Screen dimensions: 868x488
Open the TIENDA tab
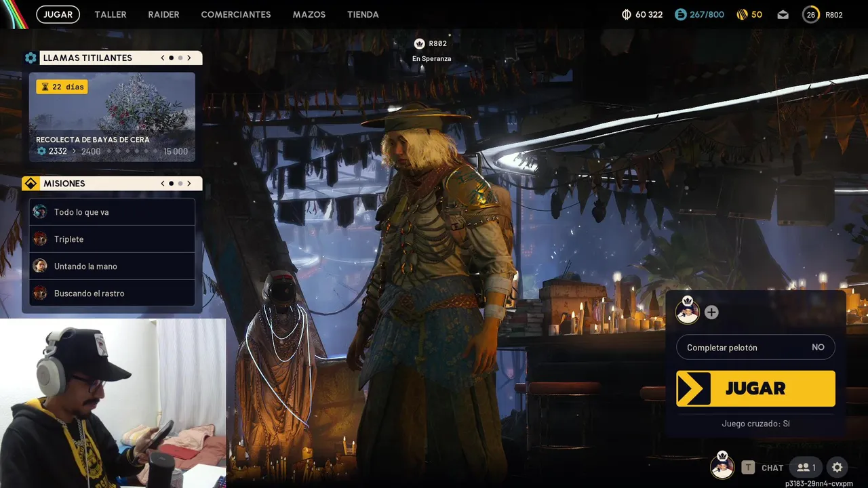(x=363, y=14)
